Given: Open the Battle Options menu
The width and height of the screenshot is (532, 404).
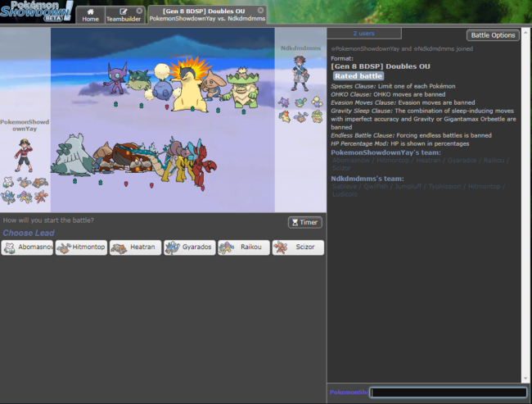Looking at the screenshot, I should 493,35.
